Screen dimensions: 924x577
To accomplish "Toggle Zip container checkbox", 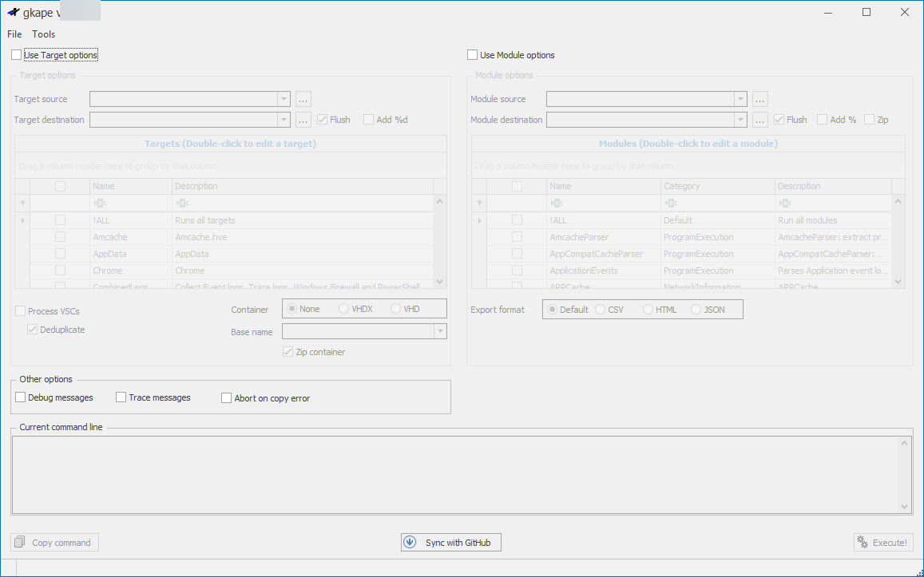I will click(x=288, y=351).
